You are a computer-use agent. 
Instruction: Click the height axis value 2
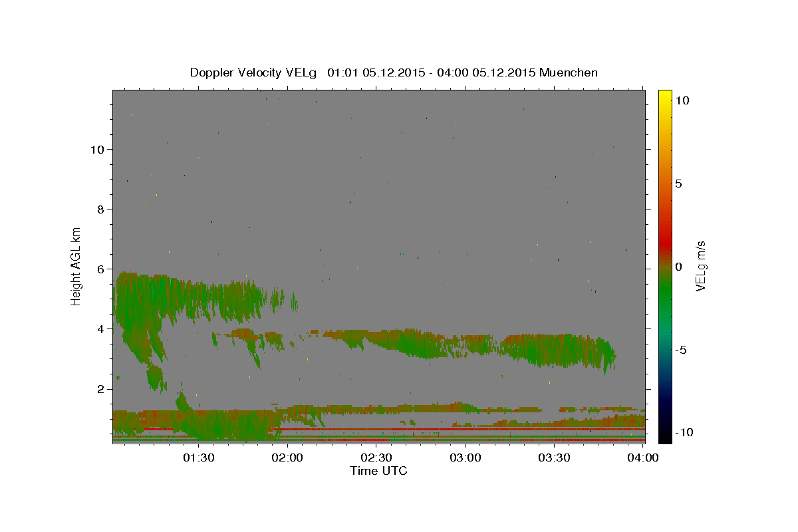(x=101, y=388)
